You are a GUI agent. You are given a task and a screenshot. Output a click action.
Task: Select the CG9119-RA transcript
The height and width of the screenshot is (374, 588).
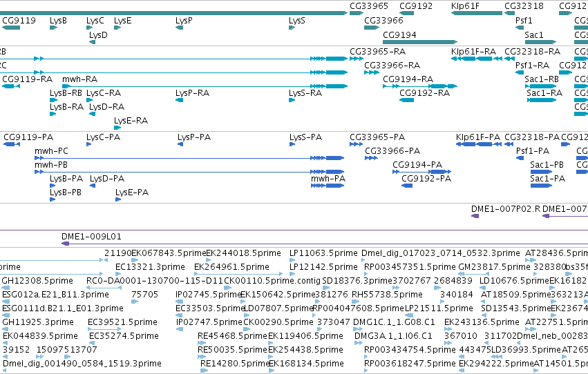point(11,86)
